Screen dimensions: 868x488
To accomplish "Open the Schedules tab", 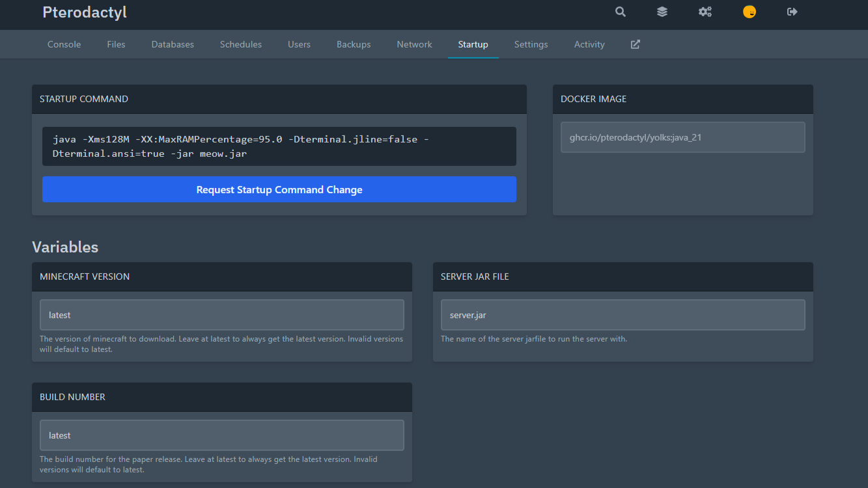I will point(240,44).
